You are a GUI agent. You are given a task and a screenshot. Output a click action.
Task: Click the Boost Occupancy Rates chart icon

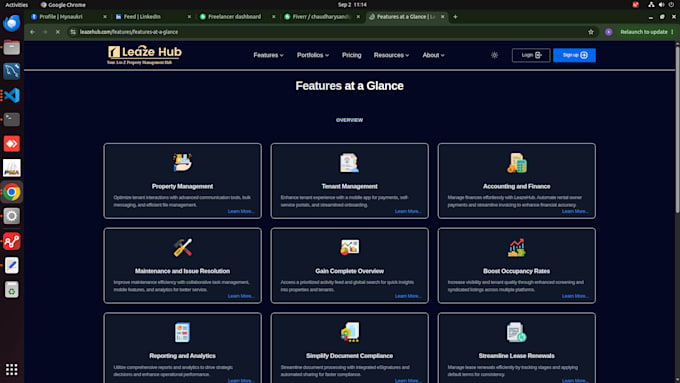(x=517, y=247)
